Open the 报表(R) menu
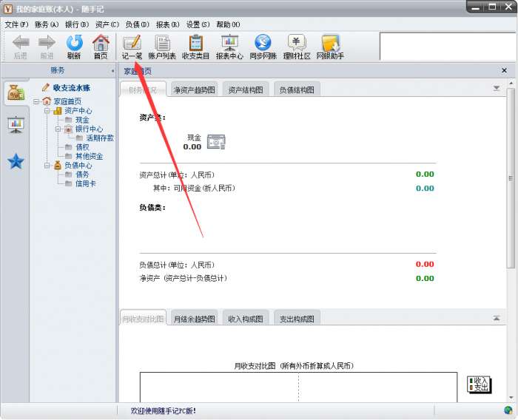 coord(167,24)
